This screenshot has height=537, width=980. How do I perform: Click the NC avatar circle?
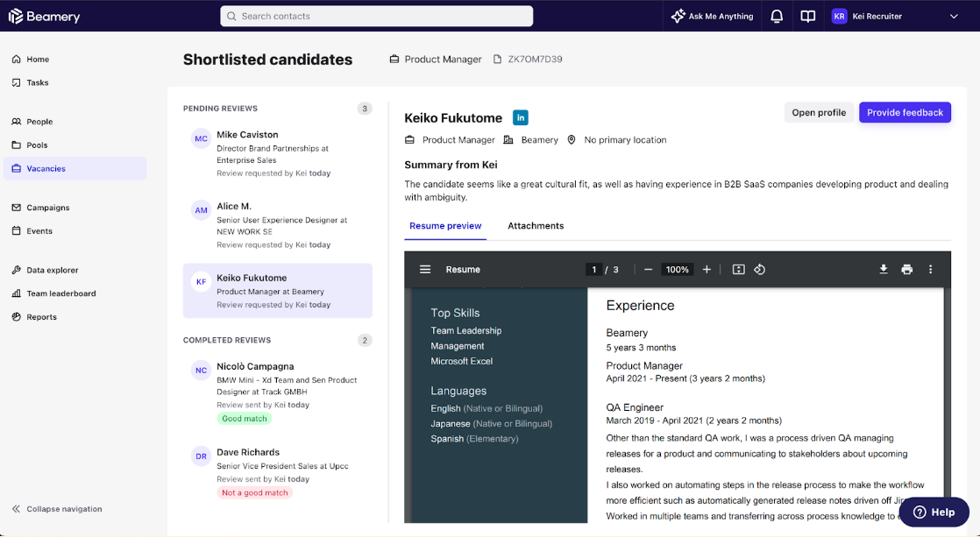pyautogui.click(x=201, y=371)
